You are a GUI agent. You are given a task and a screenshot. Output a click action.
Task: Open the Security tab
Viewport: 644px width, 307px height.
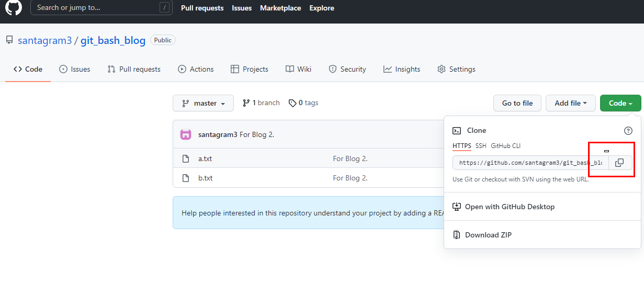[347, 69]
